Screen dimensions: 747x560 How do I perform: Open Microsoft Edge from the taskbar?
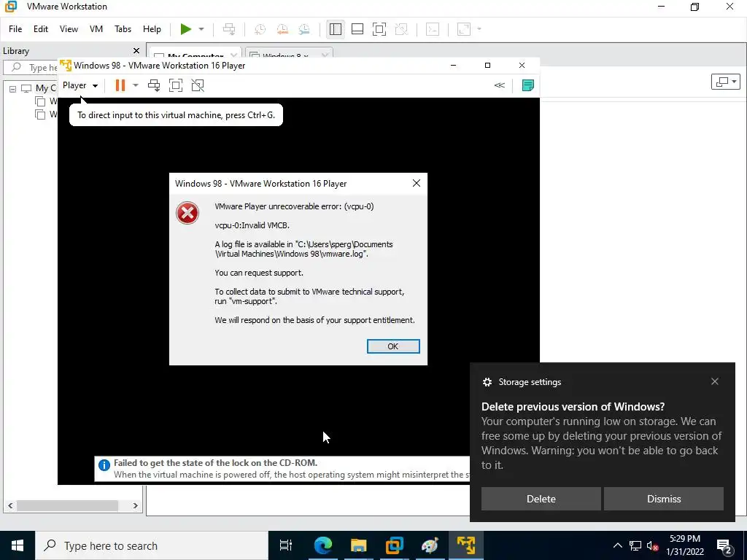tap(322, 545)
